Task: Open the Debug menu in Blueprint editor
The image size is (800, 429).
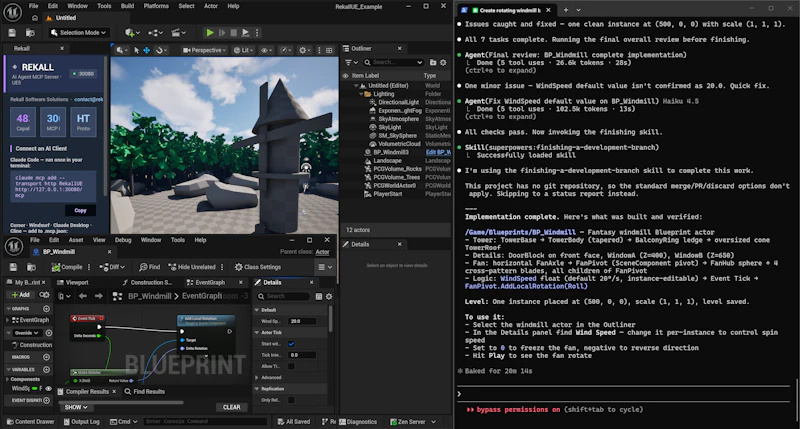Action: point(123,240)
